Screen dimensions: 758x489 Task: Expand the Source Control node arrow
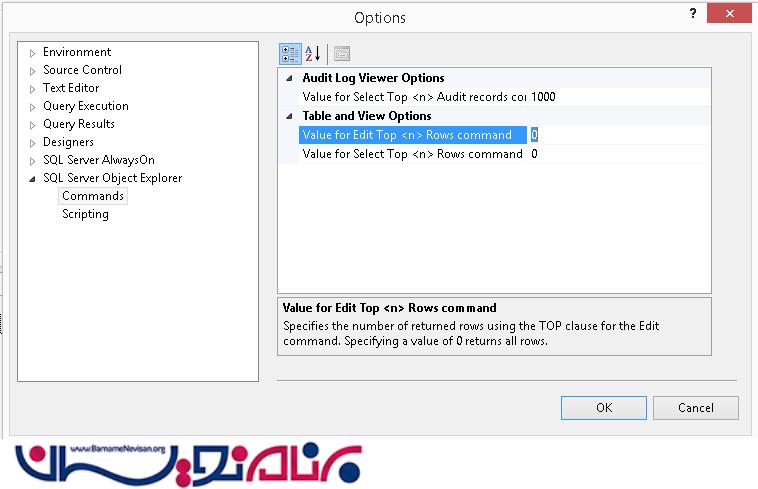32,71
